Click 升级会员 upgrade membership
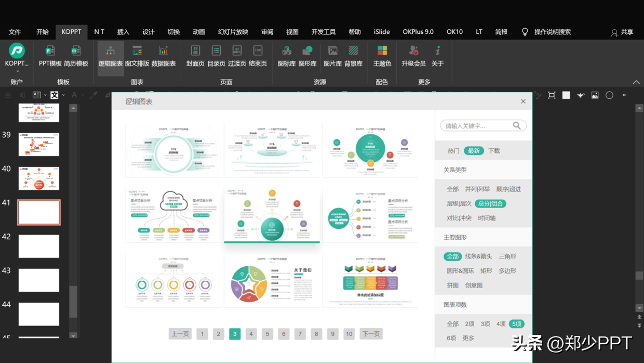This screenshot has width=644, height=363. [413, 57]
